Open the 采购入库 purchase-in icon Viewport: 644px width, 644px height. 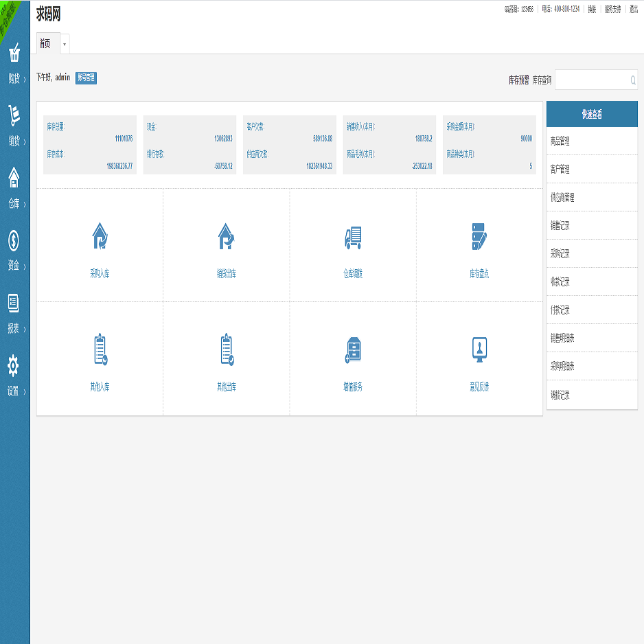click(100, 237)
